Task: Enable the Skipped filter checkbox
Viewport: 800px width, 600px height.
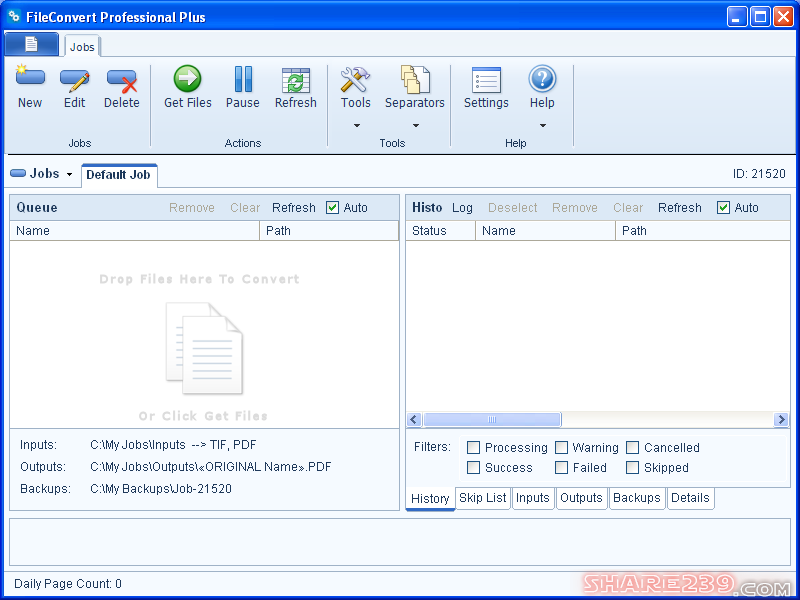Action: [x=632, y=467]
